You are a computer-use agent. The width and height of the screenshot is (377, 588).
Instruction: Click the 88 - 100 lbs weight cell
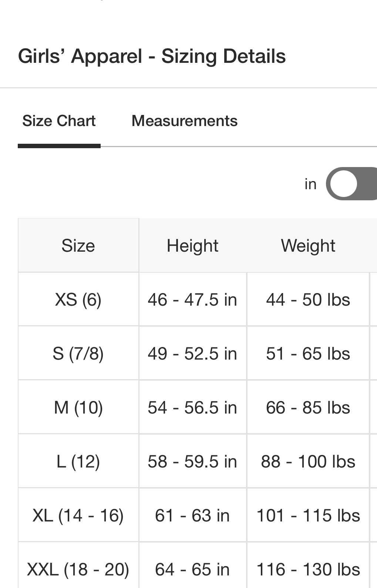click(308, 462)
